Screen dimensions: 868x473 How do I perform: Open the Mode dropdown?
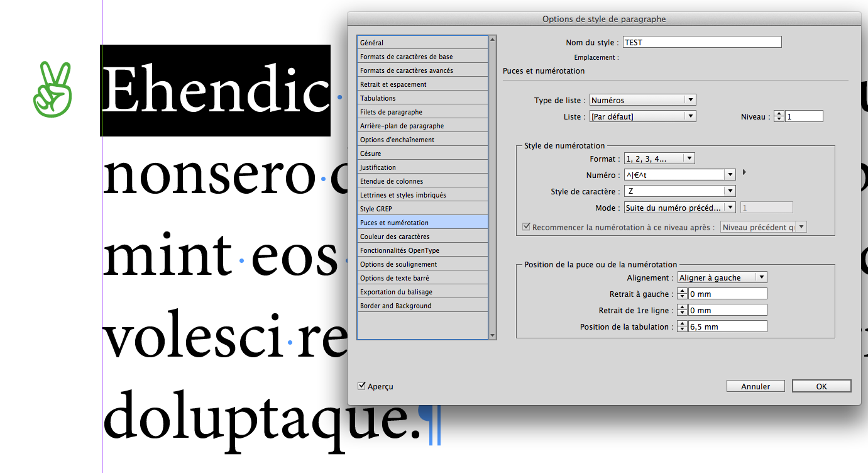(679, 208)
